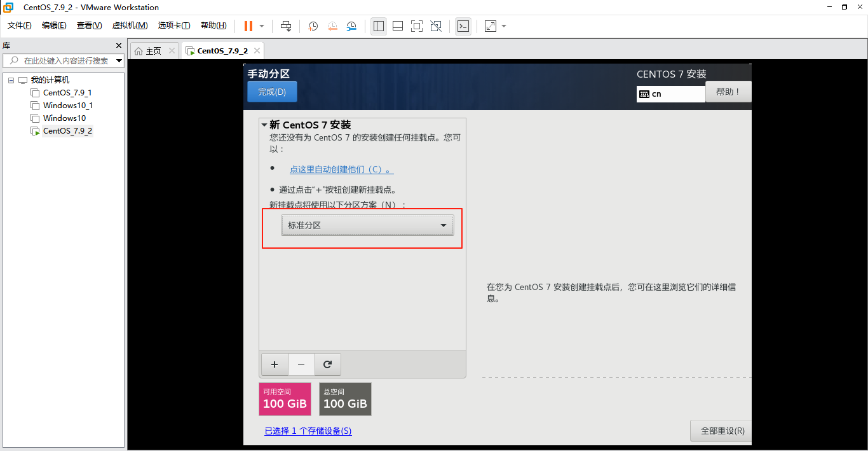The image size is (868, 451).
Task: Collapse the 我的计算机 tree node
Action: (11, 80)
